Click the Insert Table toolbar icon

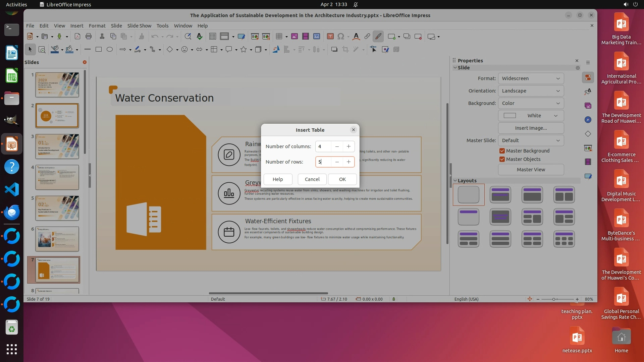coord(279,36)
